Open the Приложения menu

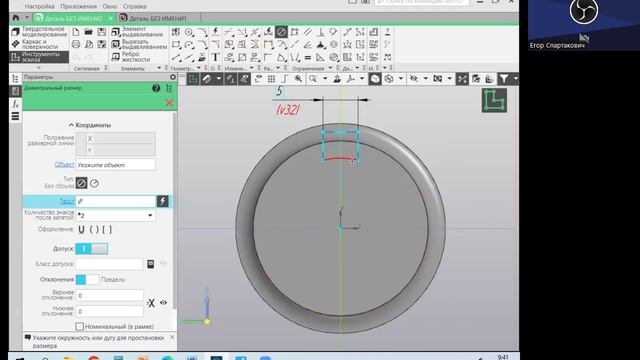(x=78, y=7)
